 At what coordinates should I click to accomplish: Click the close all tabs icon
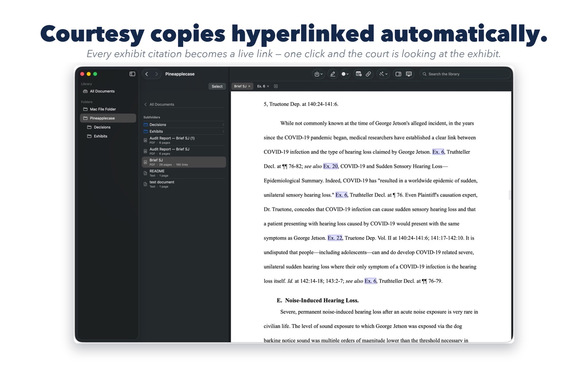(x=276, y=86)
